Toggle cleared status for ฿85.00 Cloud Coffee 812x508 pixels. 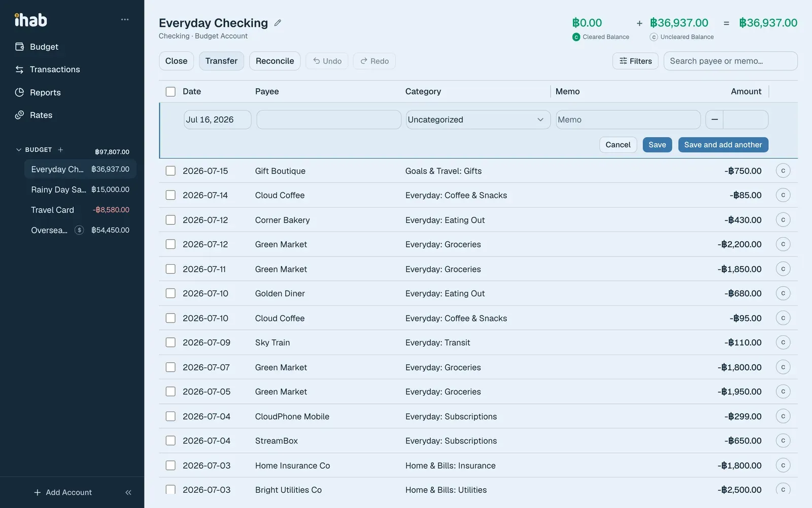tap(783, 195)
